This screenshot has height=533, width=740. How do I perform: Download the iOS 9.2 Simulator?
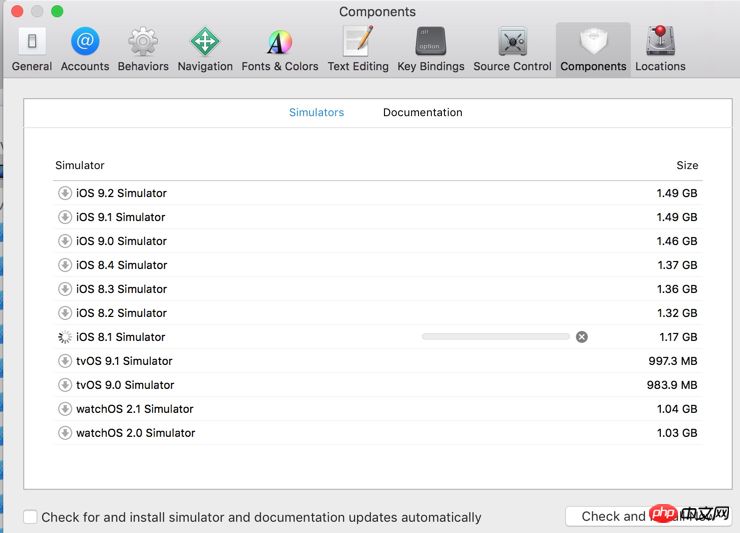pyautogui.click(x=65, y=193)
